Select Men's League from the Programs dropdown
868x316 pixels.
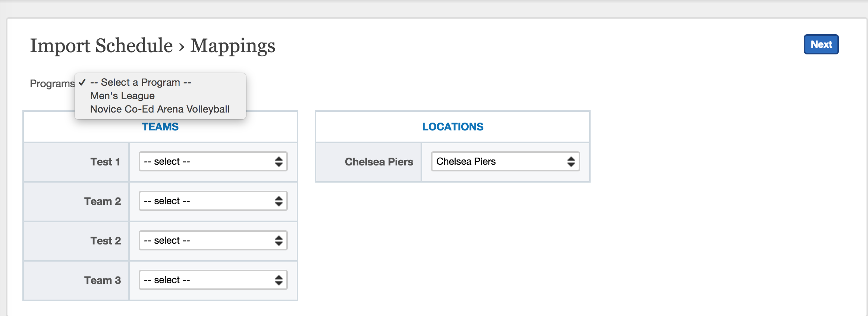(x=122, y=95)
